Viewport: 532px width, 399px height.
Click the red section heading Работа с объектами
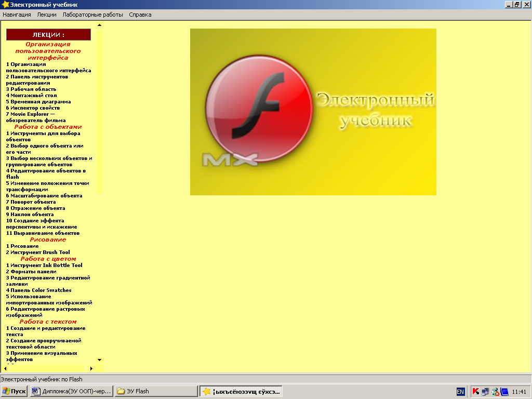tap(48, 127)
